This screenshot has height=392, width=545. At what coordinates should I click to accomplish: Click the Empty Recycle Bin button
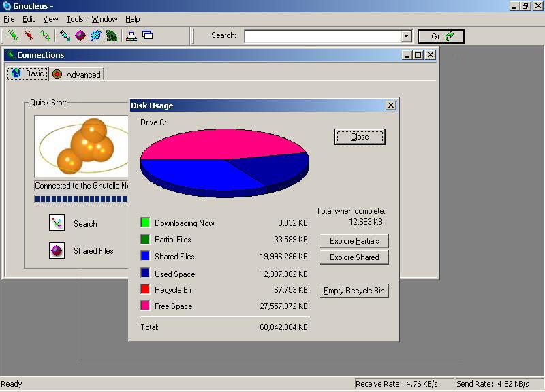[x=354, y=291]
